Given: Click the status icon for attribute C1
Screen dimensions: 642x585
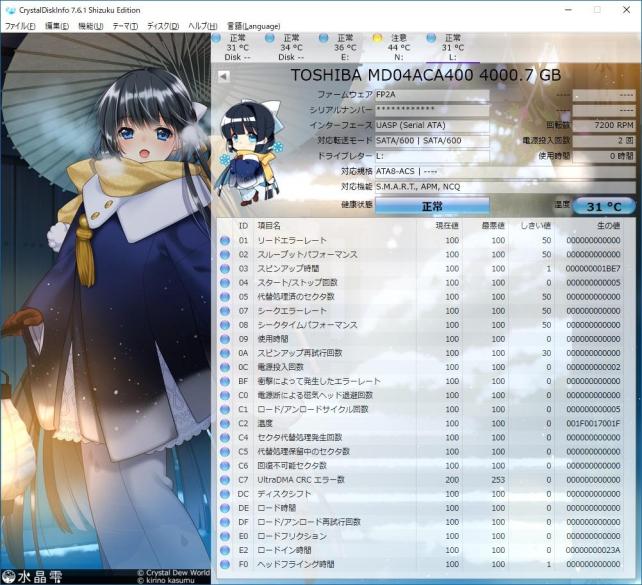Looking at the screenshot, I should coord(225,409).
